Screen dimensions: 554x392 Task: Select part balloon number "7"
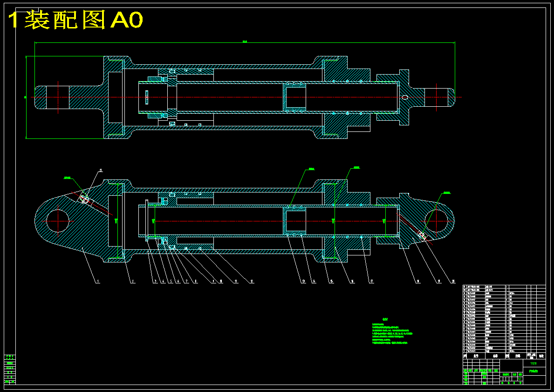(x=186, y=281)
